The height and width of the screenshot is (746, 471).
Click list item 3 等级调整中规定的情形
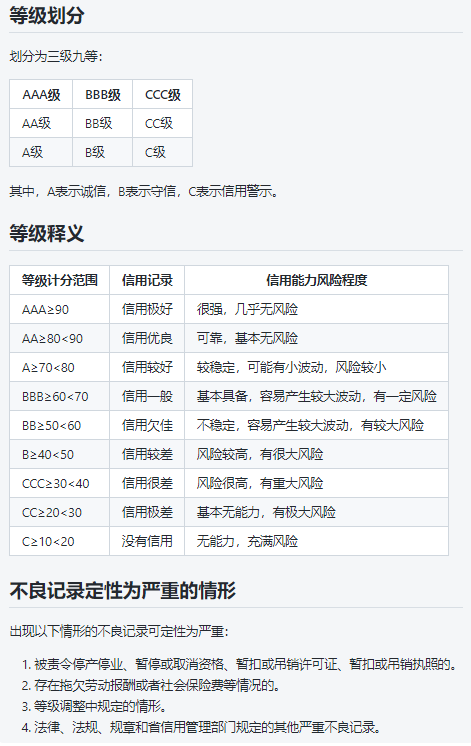(x=94, y=706)
